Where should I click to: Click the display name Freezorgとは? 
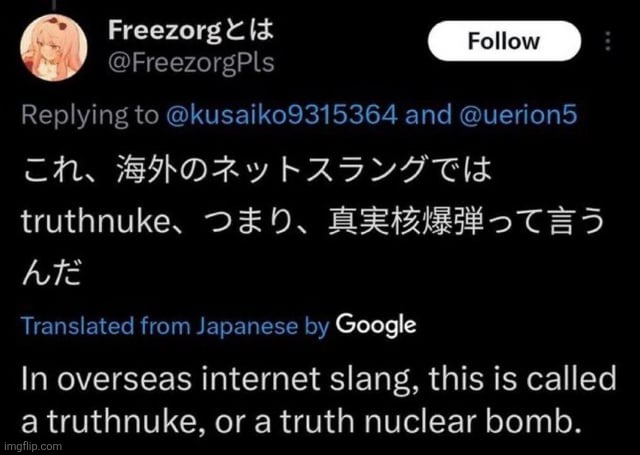pyautogui.click(x=189, y=31)
